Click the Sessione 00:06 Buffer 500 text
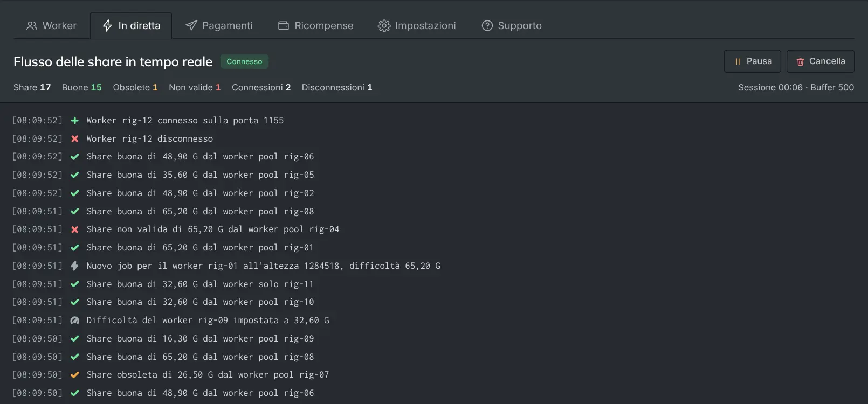Viewport: 868px width, 404px height. click(x=796, y=87)
